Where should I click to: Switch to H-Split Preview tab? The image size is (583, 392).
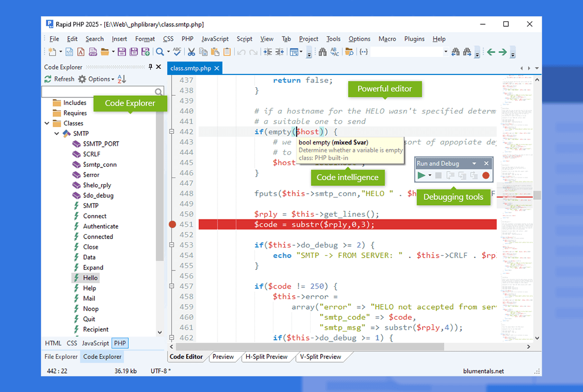coord(267,357)
